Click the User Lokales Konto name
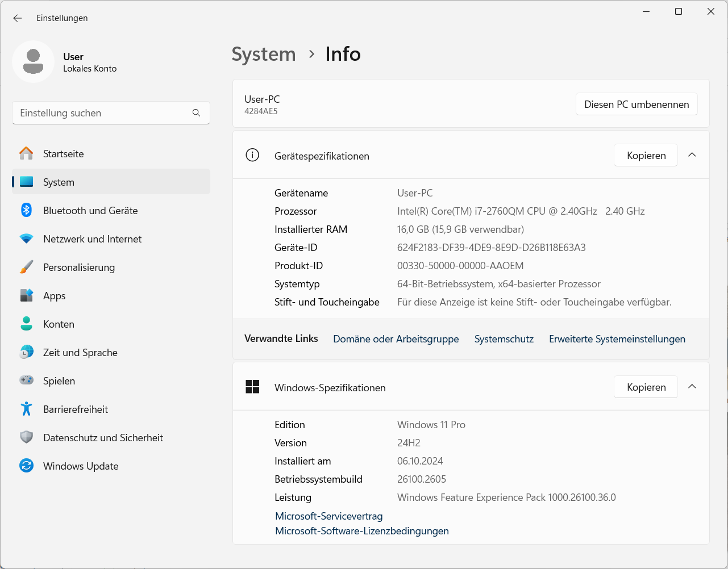 coord(90,62)
